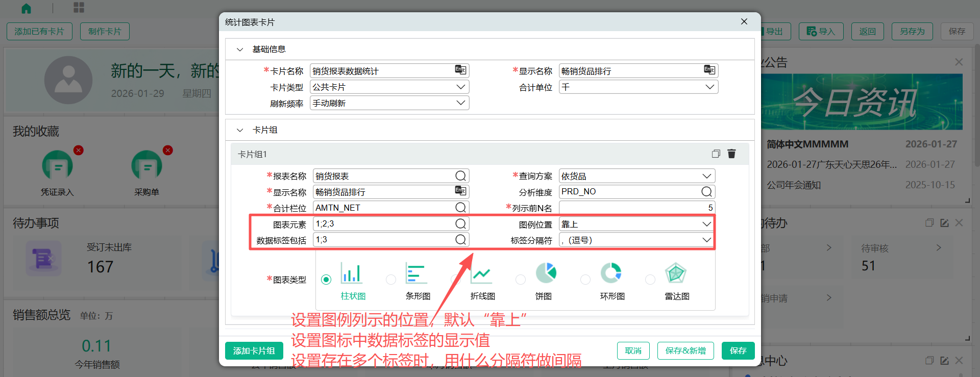Click the translate icon in card name field
This screenshot has height=377, width=980.
(460, 70)
